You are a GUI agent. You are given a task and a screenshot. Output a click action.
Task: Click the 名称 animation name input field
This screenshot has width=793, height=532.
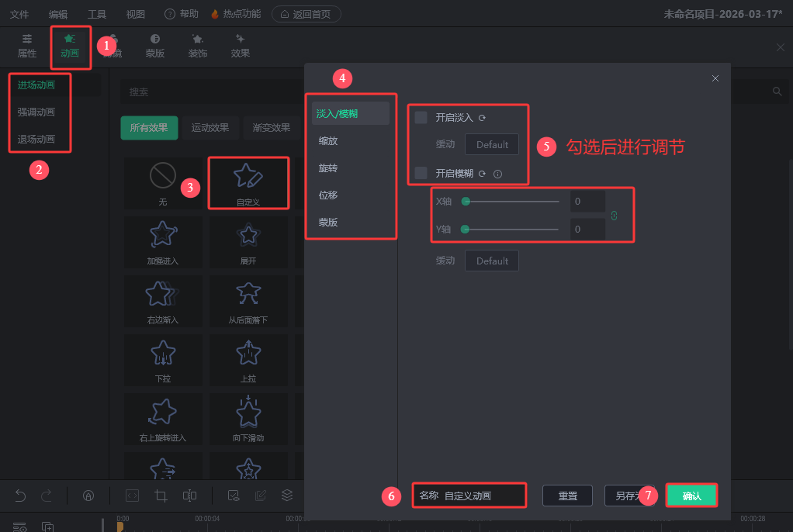[x=483, y=496]
